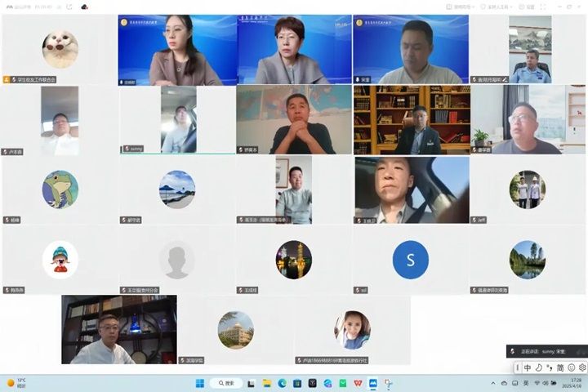
Task: Open the Windows Start menu
Action: [199, 383]
